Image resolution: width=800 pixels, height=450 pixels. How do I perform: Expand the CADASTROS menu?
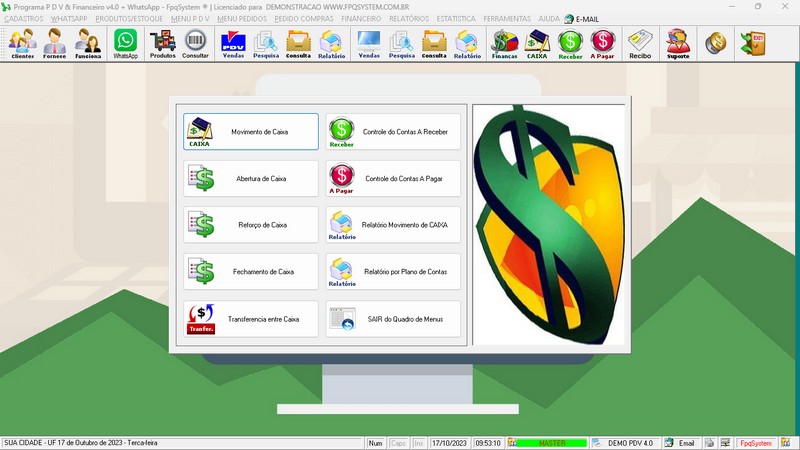24,19
